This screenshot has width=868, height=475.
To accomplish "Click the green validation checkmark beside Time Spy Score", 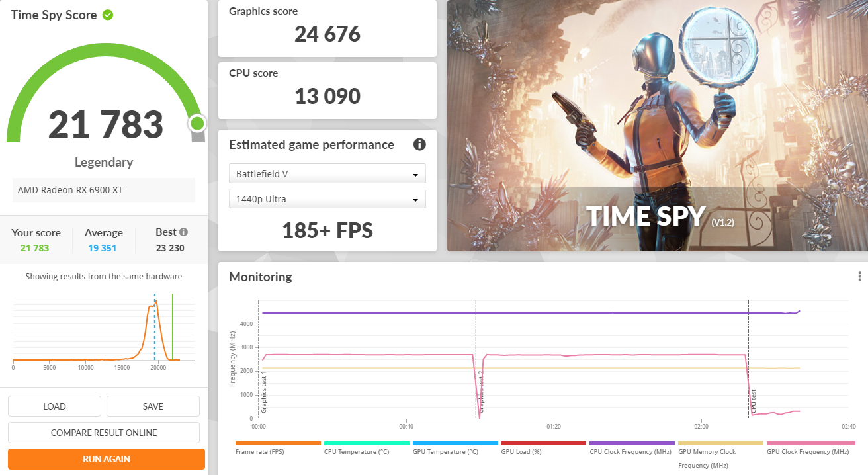I will [x=108, y=15].
